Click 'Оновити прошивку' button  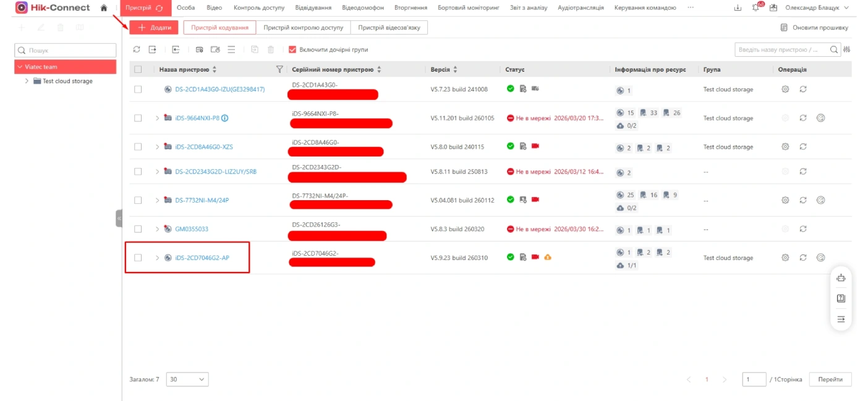(814, 28)
